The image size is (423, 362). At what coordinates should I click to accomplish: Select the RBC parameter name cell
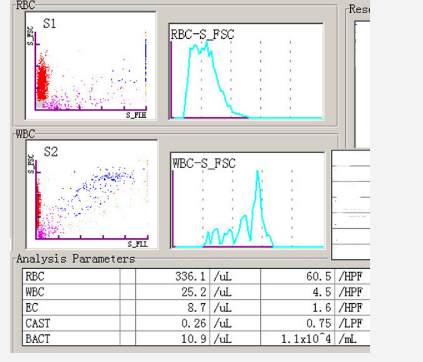(x=71, y=276)
